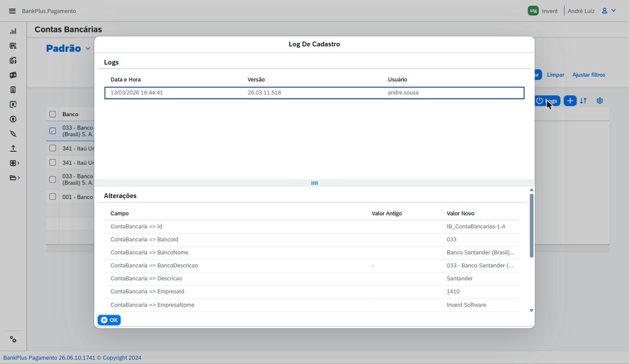629x364 pixels.
Task: Click the OK button in Log De Cadastro
Action: pos(109,320)
